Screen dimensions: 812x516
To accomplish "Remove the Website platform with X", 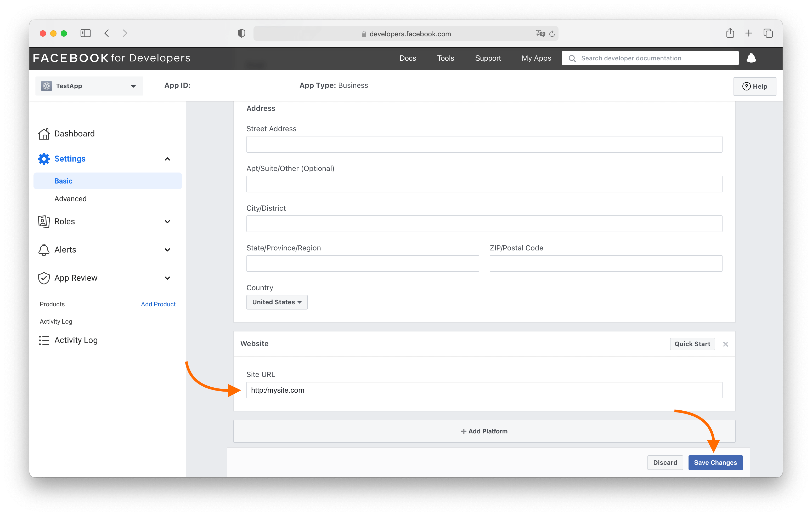I will coord(726,344).
